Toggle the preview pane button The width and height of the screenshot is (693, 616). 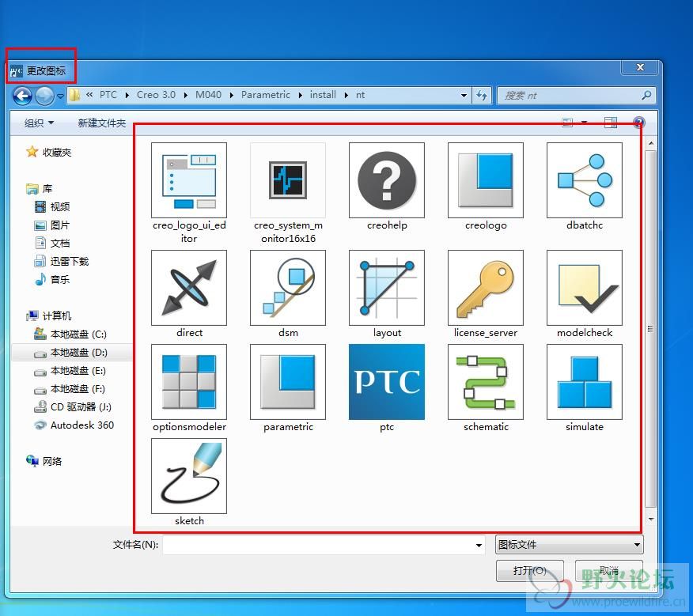pyautogui.click(x=611, y=123)
